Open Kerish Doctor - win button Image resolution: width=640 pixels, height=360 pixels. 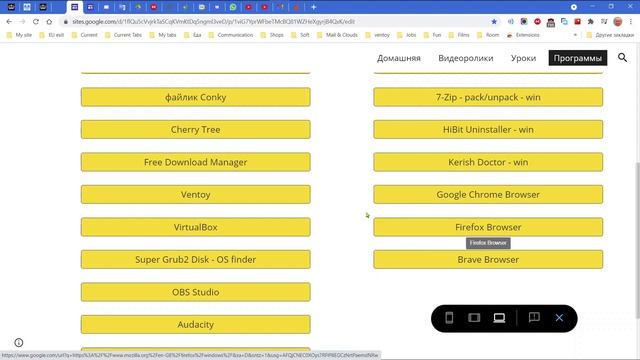pyautogui.click(x=488, y=162)
